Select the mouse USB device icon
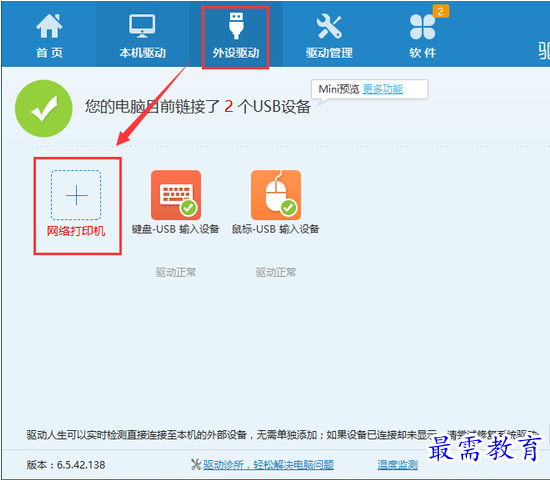The width and height of the screenshot is (550, 480). (276, 195)
